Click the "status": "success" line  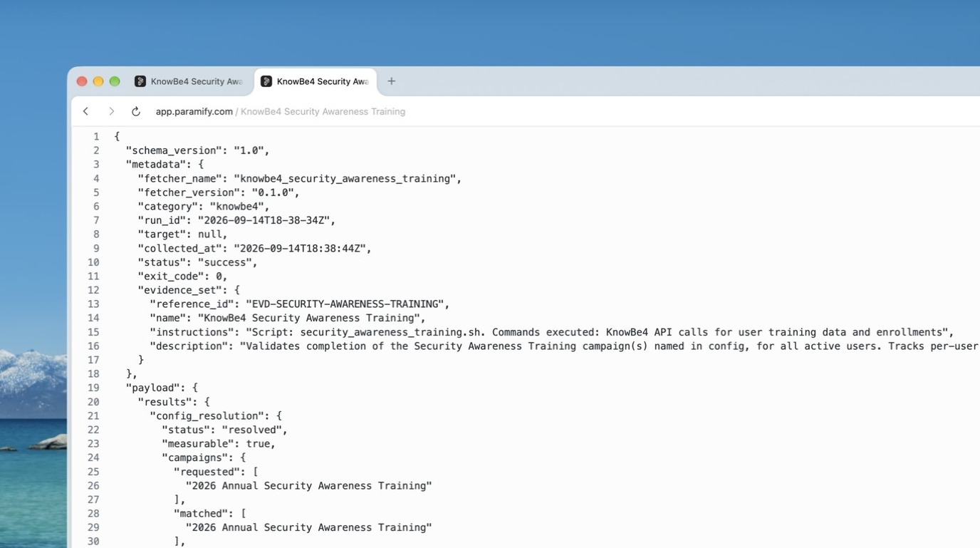point(197,262)
